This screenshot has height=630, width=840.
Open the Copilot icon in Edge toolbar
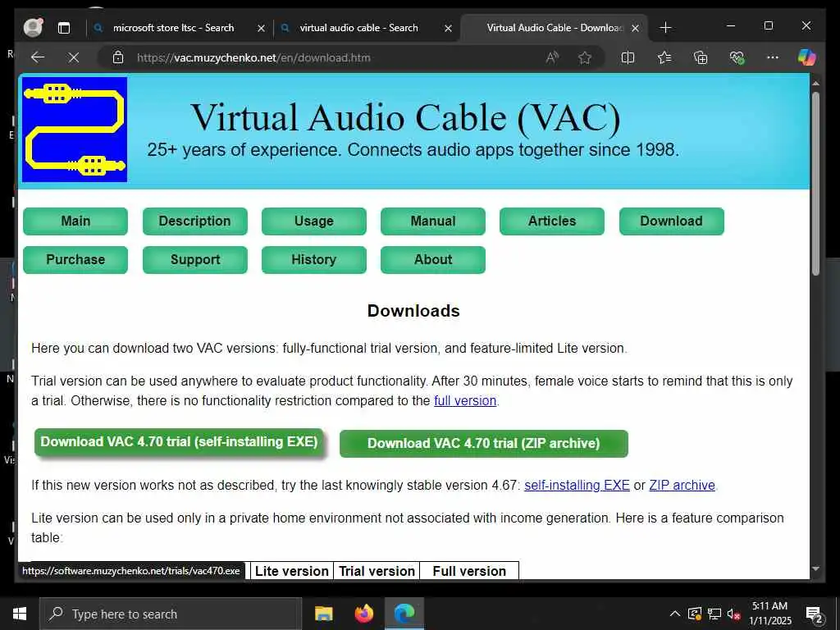806,57
